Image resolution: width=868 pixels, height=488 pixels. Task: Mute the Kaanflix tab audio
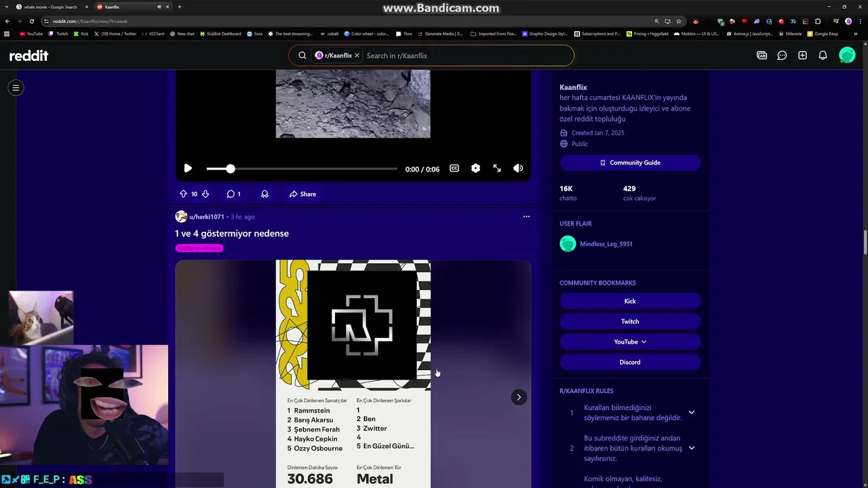159,7
